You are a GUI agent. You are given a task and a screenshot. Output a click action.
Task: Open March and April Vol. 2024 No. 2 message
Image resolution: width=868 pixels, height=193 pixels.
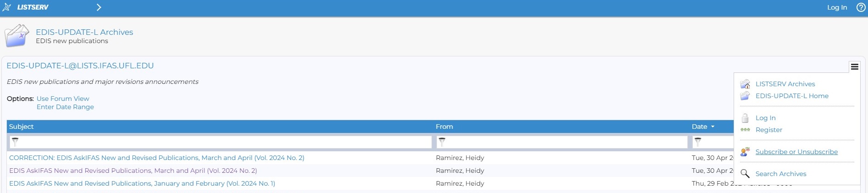pos(133,171)
